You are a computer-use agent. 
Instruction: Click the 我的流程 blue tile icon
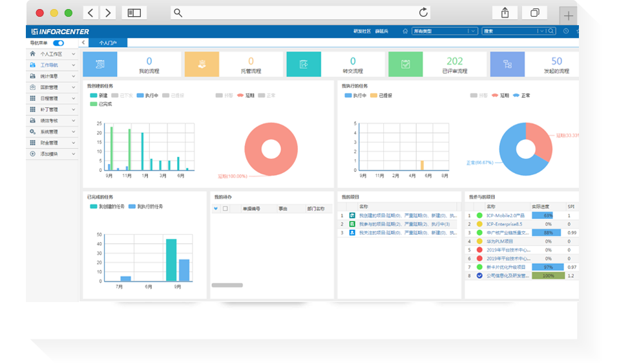[x=100, y=64]
